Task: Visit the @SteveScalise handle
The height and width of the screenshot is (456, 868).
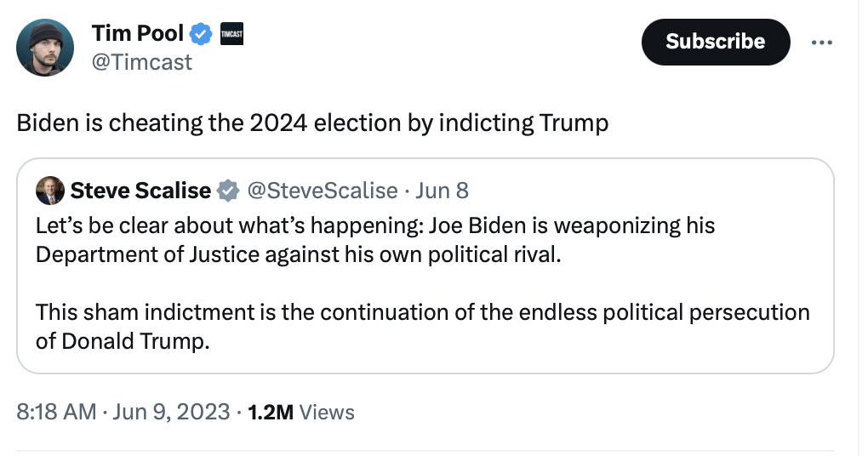Action: (x=323, y=191)
